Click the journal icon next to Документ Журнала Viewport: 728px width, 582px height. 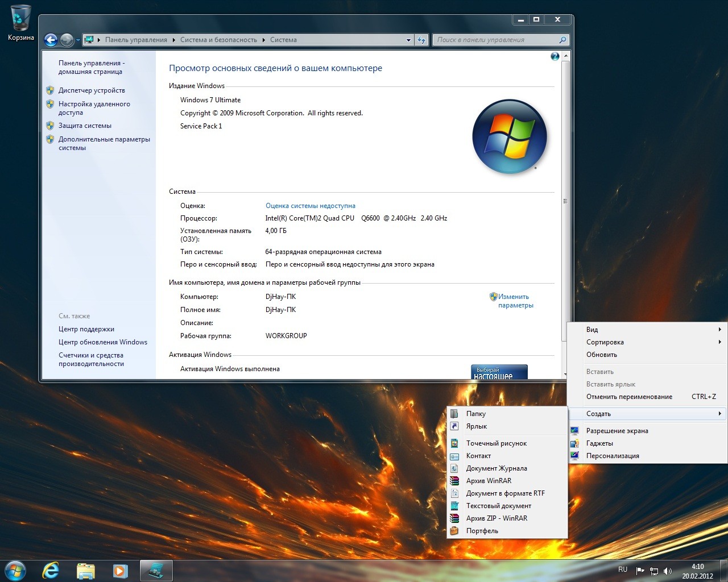454,468
